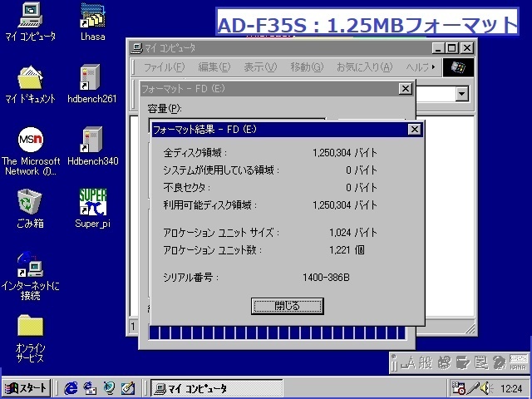Click the 容量(P): label in format dialog
The image size is (532, 399).
click(165, 109)
